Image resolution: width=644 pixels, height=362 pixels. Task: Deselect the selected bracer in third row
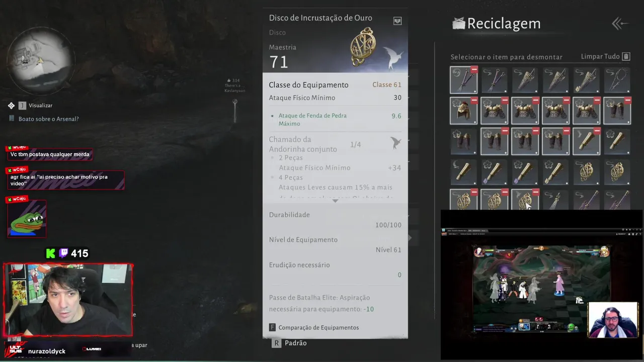click(x=597, y=131)
